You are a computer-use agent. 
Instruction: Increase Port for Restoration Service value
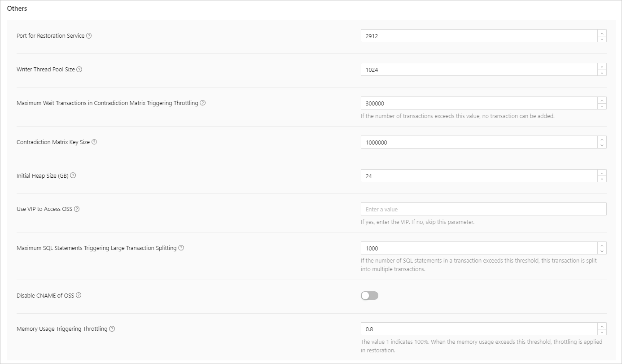pyautogui.click(x=602, y=33)
